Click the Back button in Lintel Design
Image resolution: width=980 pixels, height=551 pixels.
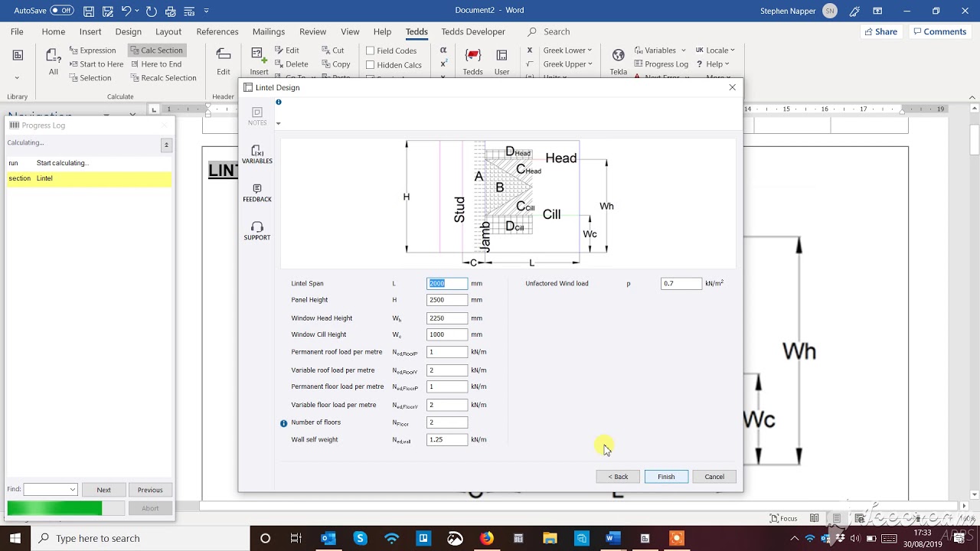point(618,477)
